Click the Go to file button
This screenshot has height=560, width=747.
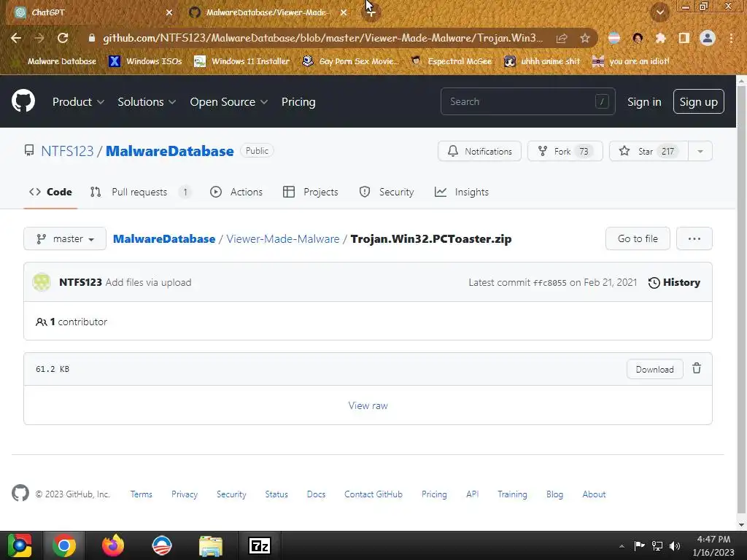point(638,238)
